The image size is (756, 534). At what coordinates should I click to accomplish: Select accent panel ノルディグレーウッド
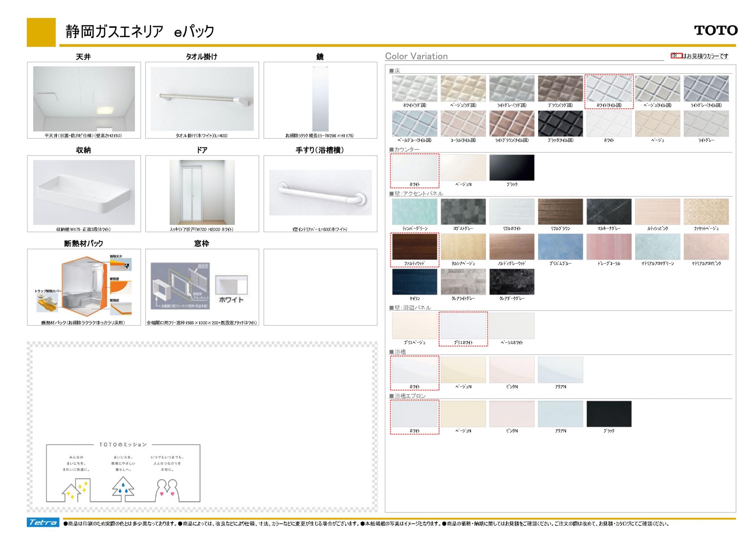click(x=512, y=247)
